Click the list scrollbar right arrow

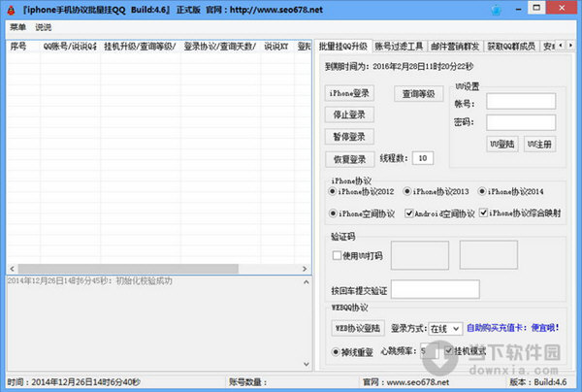pyautogui.click(x=305, y=269)
